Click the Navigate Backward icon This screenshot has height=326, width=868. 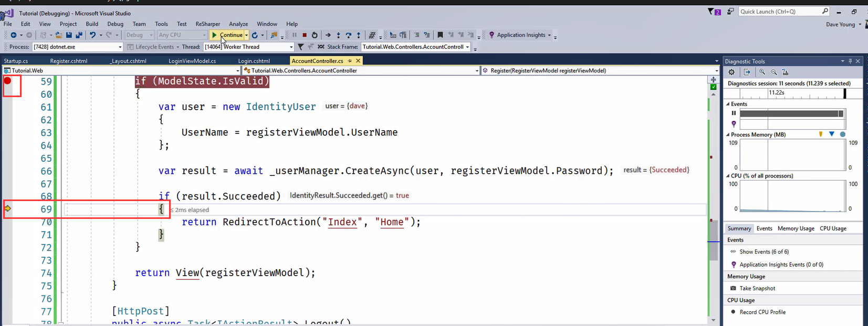(x=14, y=35)
